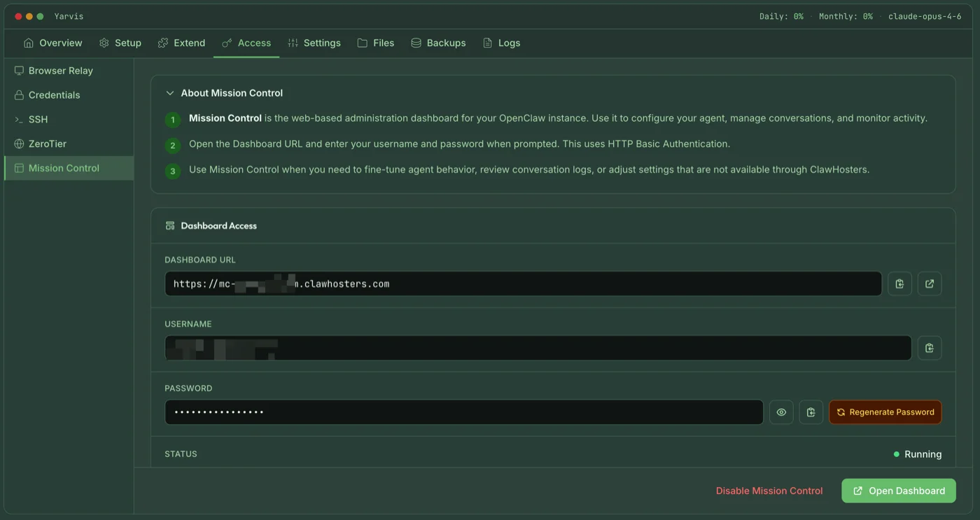The height and width of the screenshot is (520, 980).
Task: Disable Mission Control
Action: coord(769,491)
